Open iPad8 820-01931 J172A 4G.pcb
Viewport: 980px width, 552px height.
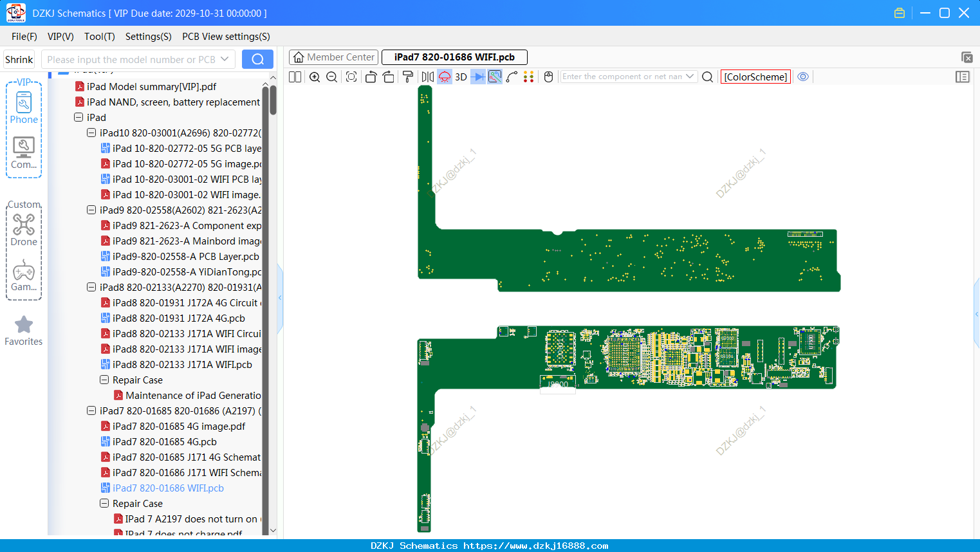(173, 318)
